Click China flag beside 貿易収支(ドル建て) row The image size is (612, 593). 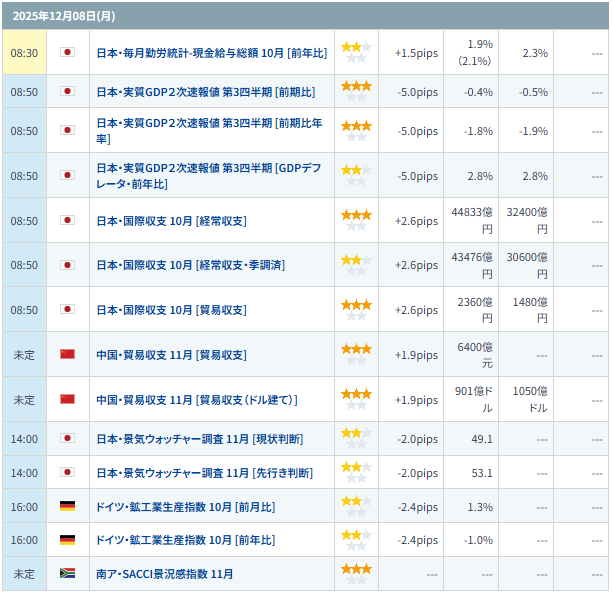pyautogui.click(x=67, y=399)
